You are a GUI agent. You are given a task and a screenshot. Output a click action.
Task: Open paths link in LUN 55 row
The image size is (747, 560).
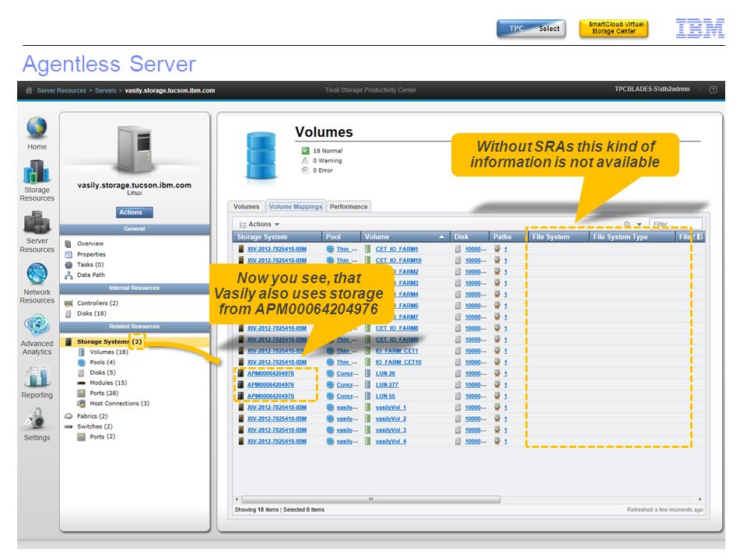tap(506, 396)
